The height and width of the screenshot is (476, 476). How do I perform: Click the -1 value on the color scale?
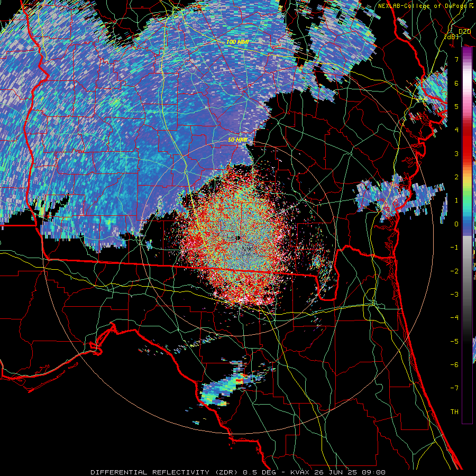tap(454, 248)
